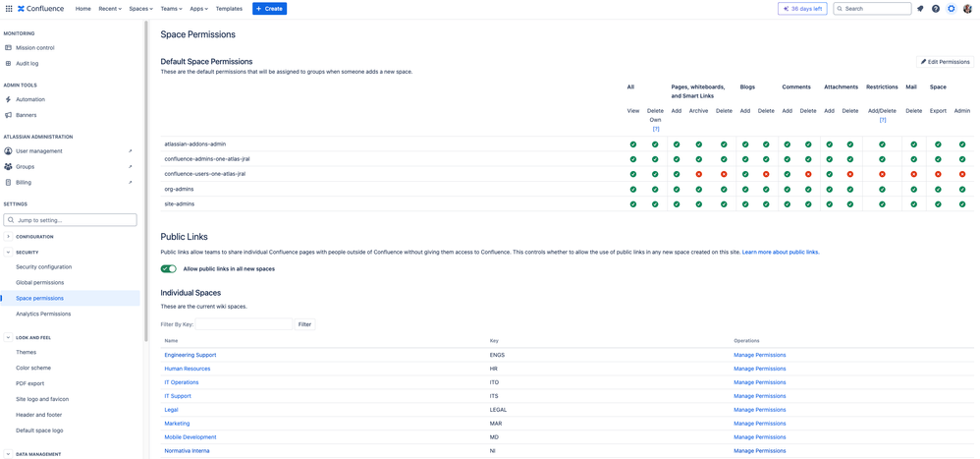This screenshot has width=980, height=459.
Task: Open the Teams dropdown menu
Action: (x=171, y=9)
